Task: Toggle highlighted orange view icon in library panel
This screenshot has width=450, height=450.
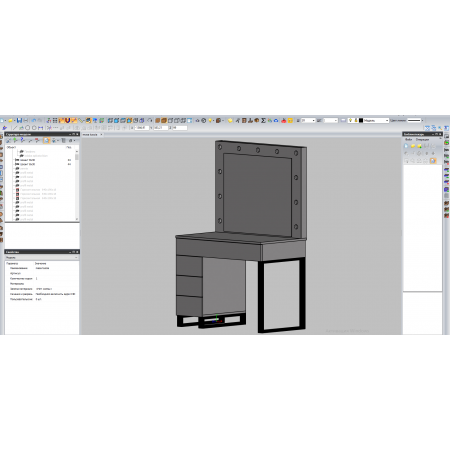Action: (433, 160)
